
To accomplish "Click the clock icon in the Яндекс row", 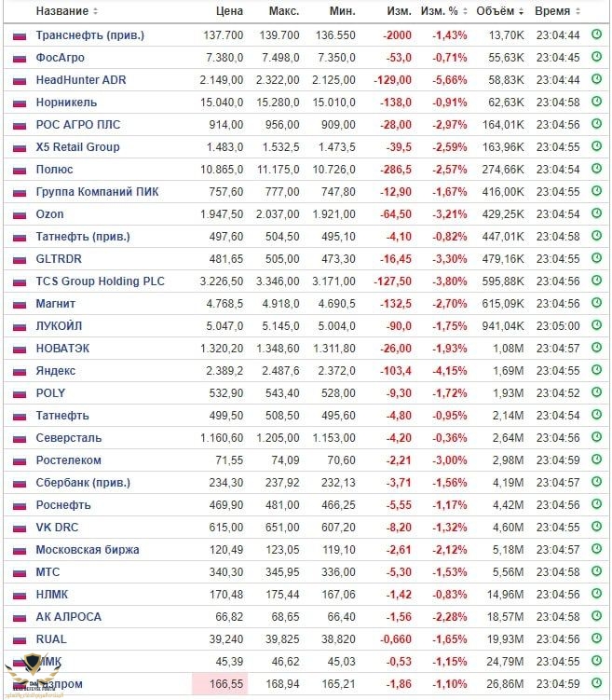I will click(x=597, y=370).
